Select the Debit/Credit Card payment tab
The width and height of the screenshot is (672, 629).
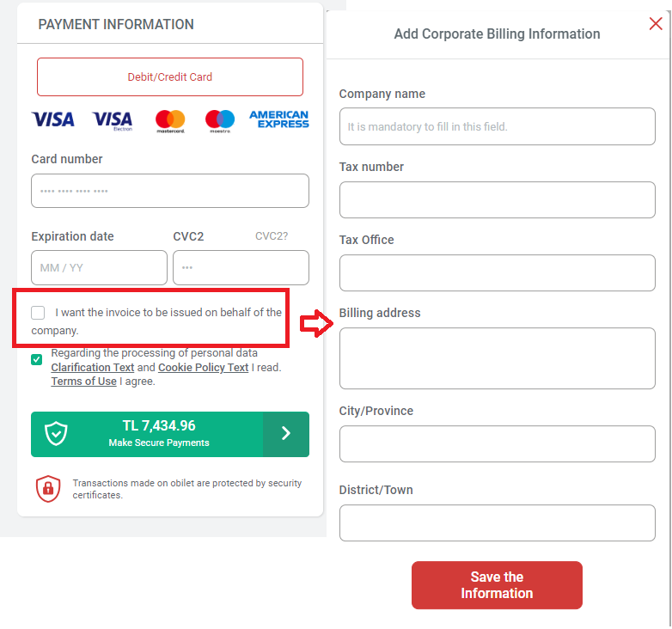[x=170, y=77]
